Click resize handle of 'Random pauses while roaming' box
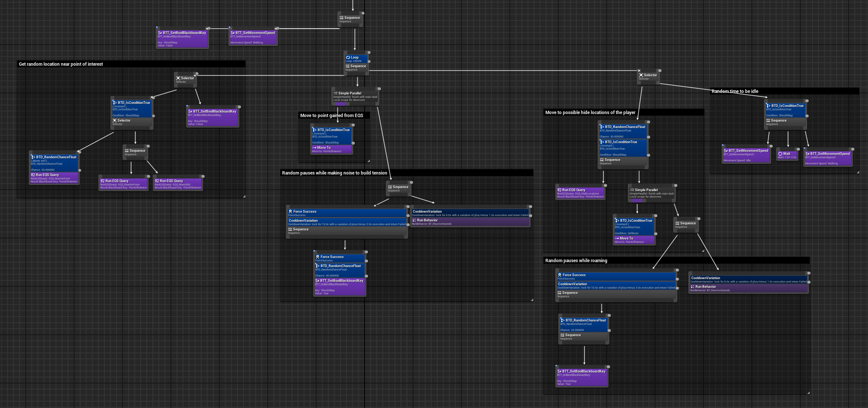 (x=808, y=393)
